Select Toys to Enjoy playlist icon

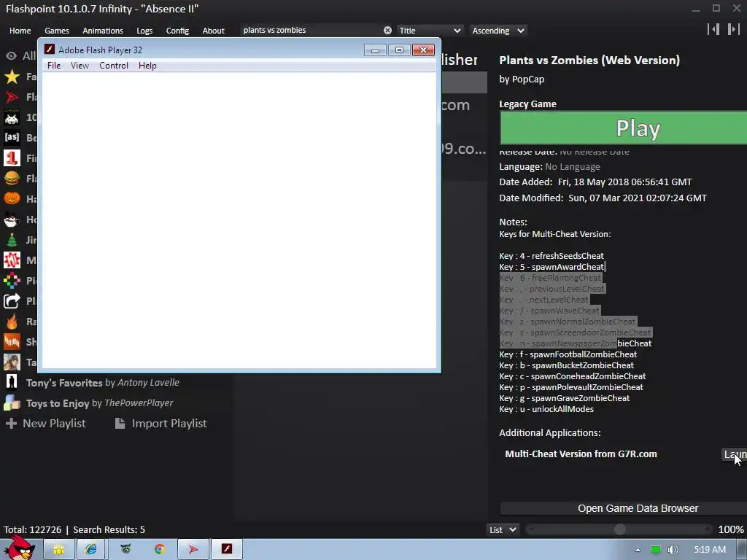tap(12, 402)
